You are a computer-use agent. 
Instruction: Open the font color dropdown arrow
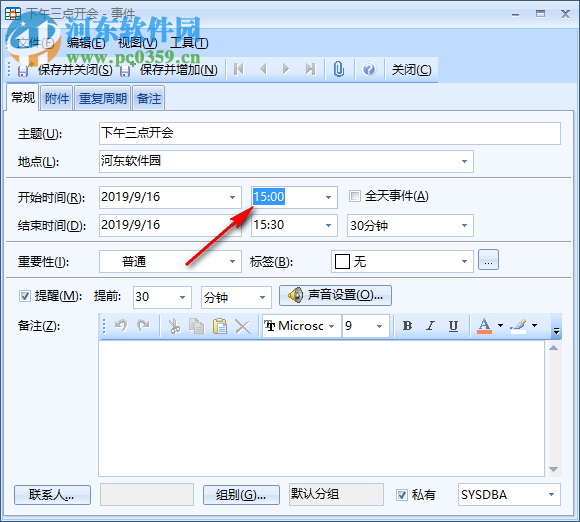tap(500, 326)
